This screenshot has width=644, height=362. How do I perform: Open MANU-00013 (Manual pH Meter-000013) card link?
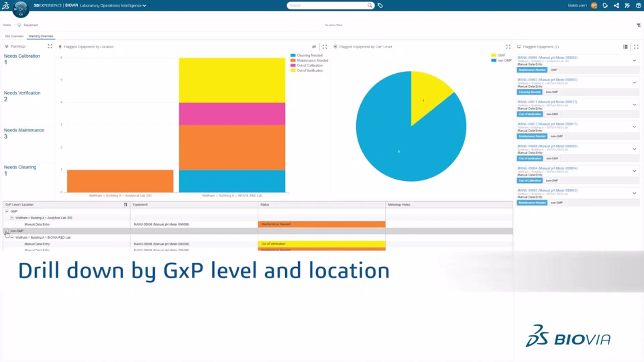click(547, 124)
